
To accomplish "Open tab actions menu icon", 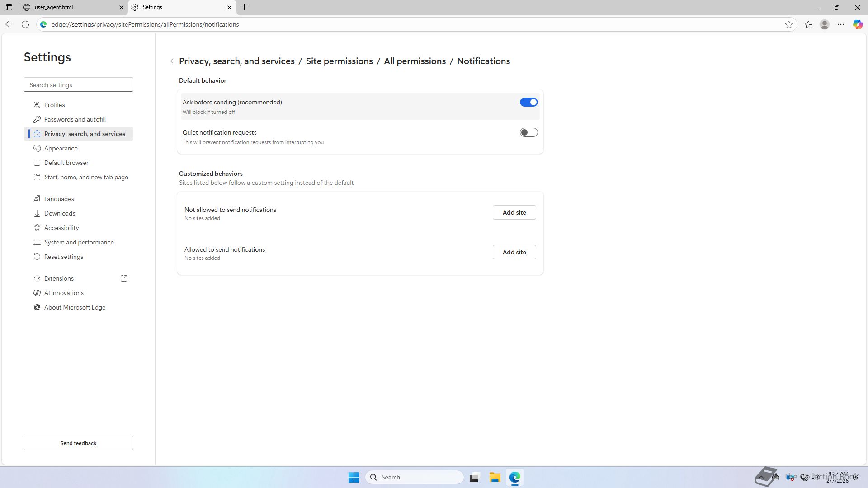I will tap(9, 7).
